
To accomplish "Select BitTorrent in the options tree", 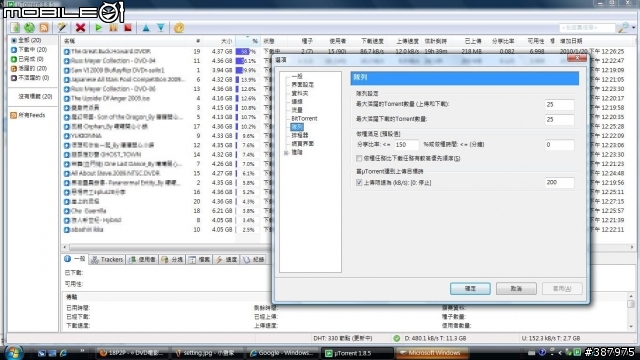I will tap(304, 119).
